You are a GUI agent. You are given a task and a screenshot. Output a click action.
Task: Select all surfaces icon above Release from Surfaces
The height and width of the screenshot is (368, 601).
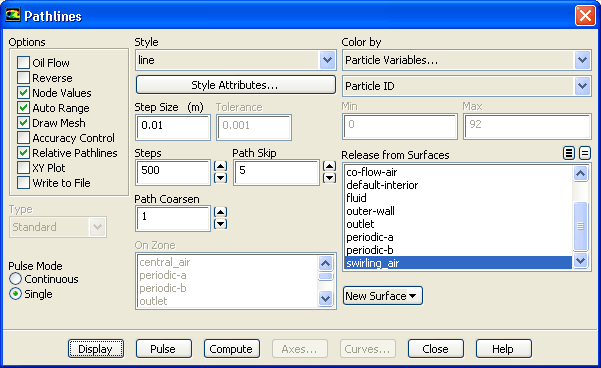pyautogui.click(x=569, y=153)
